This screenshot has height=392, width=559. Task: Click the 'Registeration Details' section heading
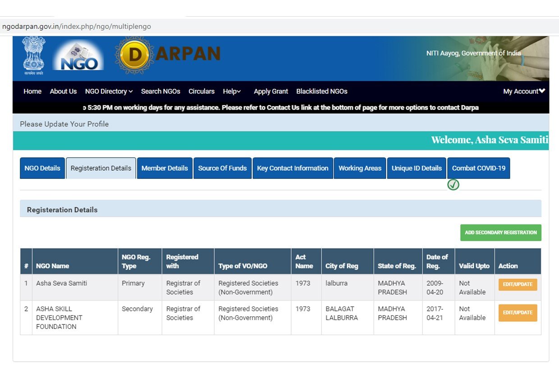click(62, 210)
